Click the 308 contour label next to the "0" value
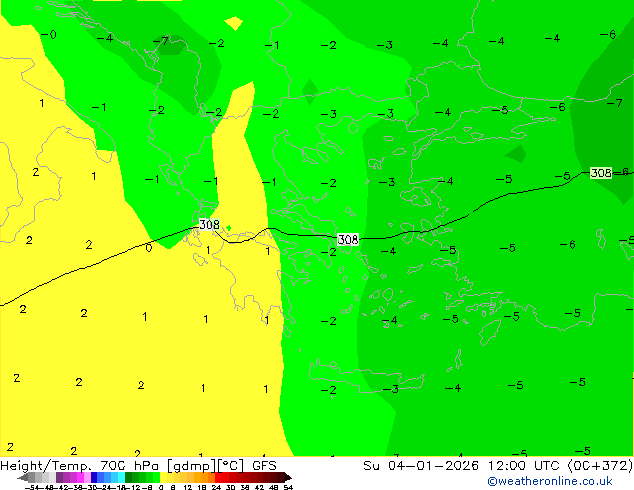 click(x=209, y=224)
